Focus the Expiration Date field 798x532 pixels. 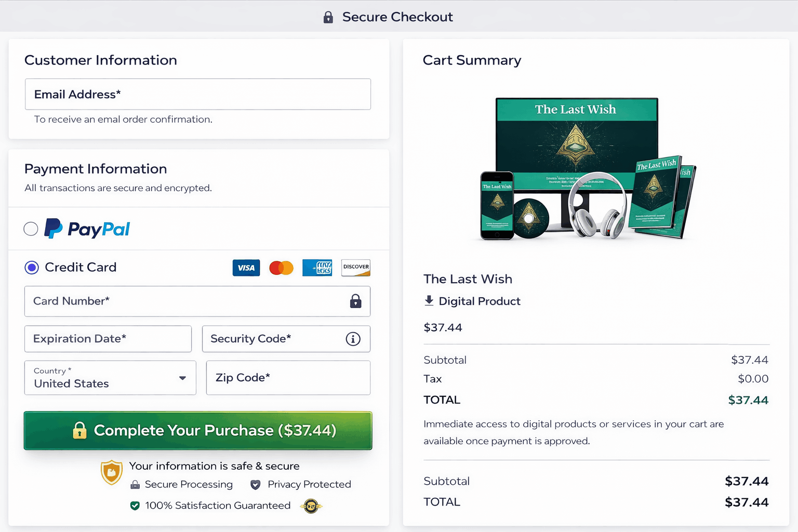(108, 339)
